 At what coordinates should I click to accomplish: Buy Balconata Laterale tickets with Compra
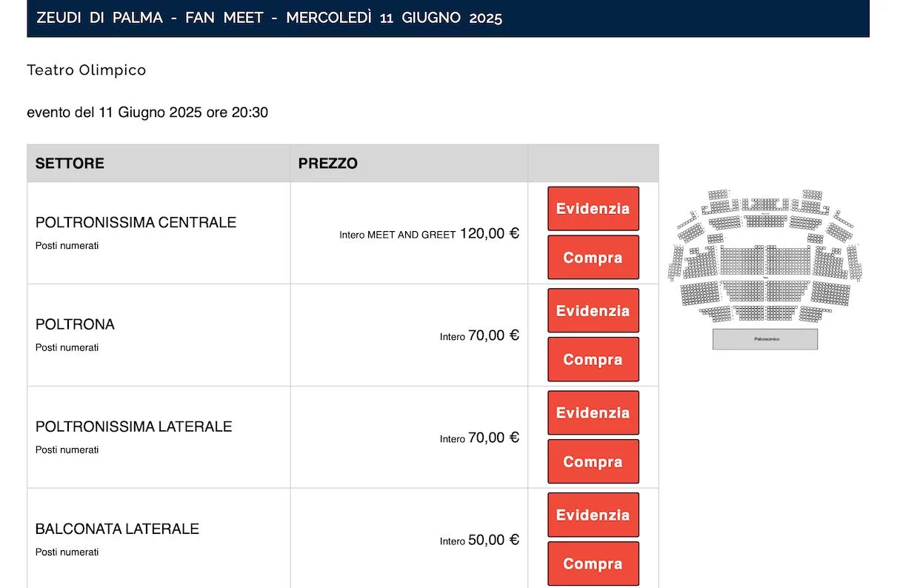pos(593,564)
